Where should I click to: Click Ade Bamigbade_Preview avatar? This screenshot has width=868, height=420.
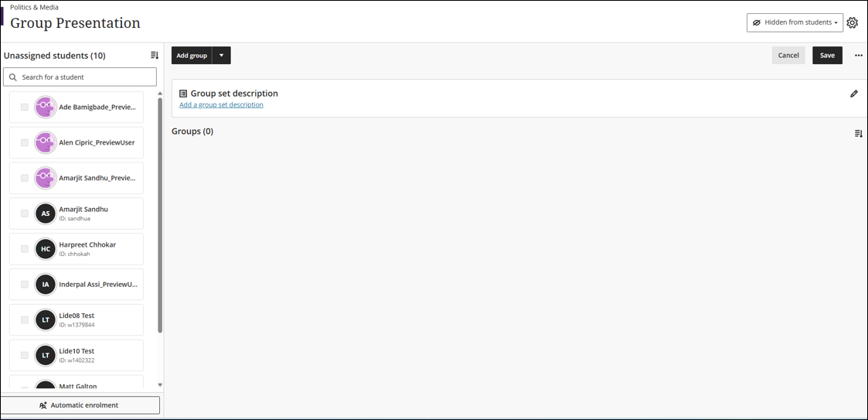(x=46, y=107)
